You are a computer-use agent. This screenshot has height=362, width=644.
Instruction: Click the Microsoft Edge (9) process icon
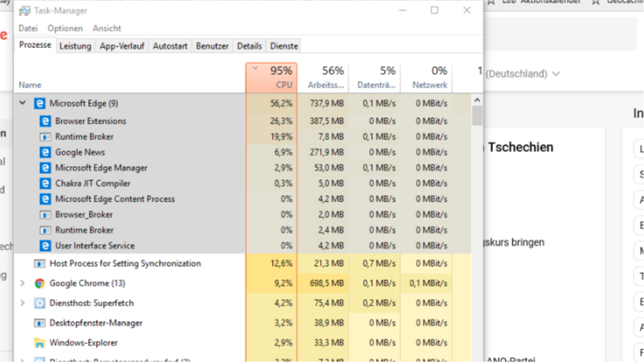pos(39,103)
